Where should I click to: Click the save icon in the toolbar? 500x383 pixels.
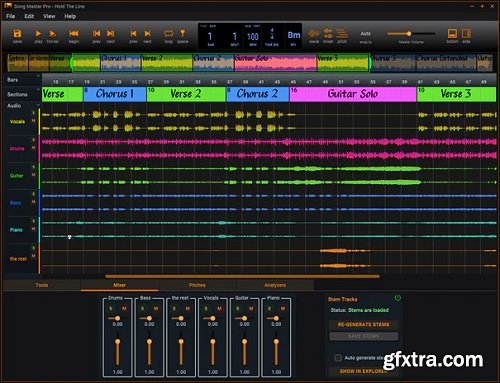click(17, 34)
